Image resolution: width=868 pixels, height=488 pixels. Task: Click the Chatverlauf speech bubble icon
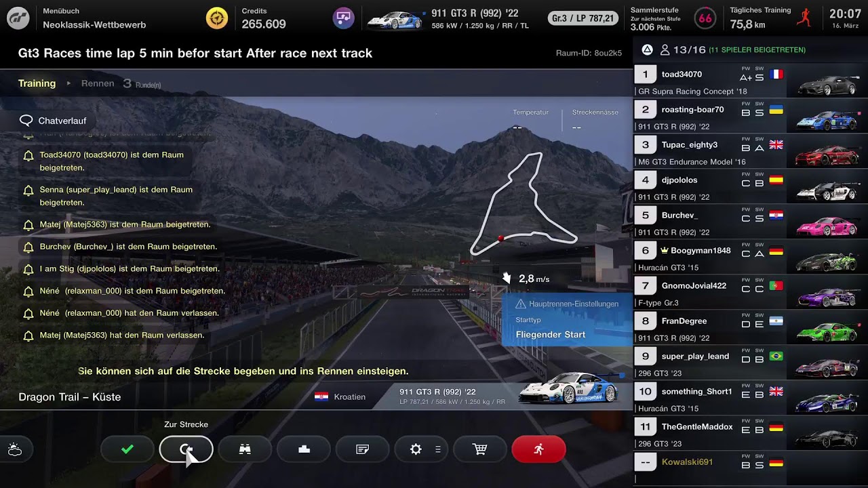coord(26,121)
